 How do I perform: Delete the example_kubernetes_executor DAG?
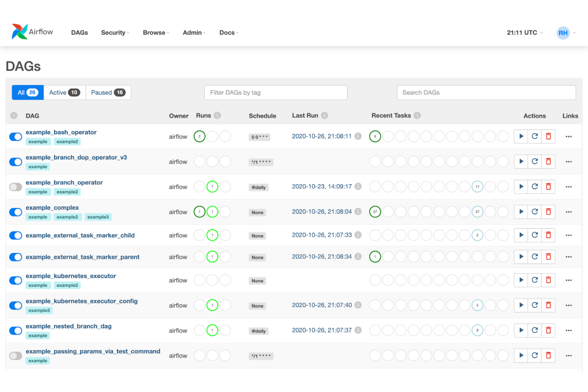click(x=548, y=280)
